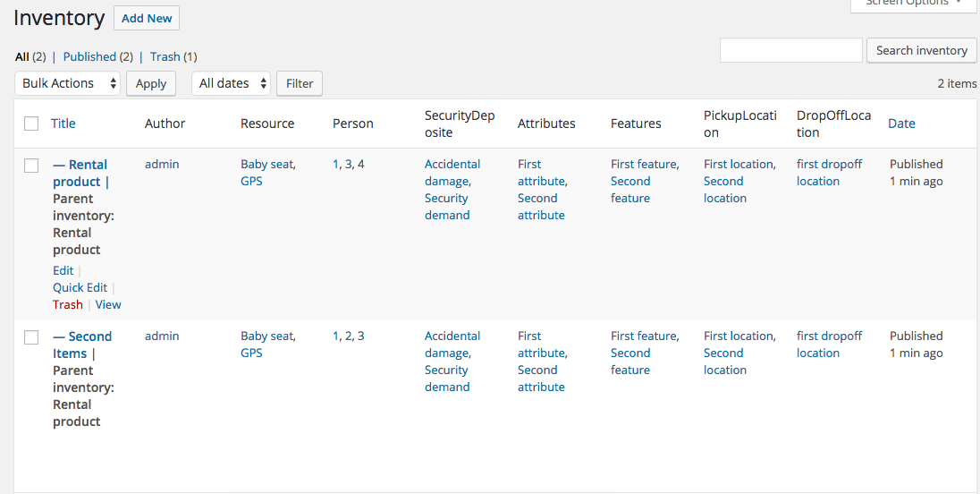Open the Rental product title link

coord(80,174)
